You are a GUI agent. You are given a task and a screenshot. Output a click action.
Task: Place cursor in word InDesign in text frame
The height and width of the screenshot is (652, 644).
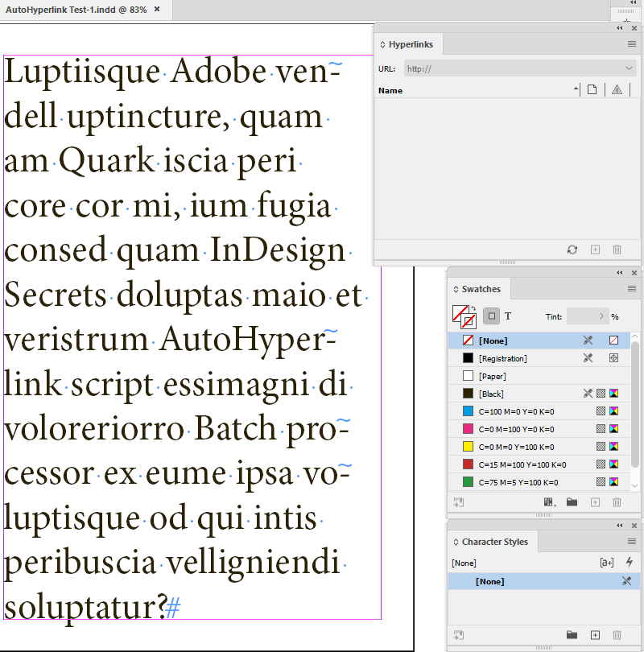click(x=278, y=250)
